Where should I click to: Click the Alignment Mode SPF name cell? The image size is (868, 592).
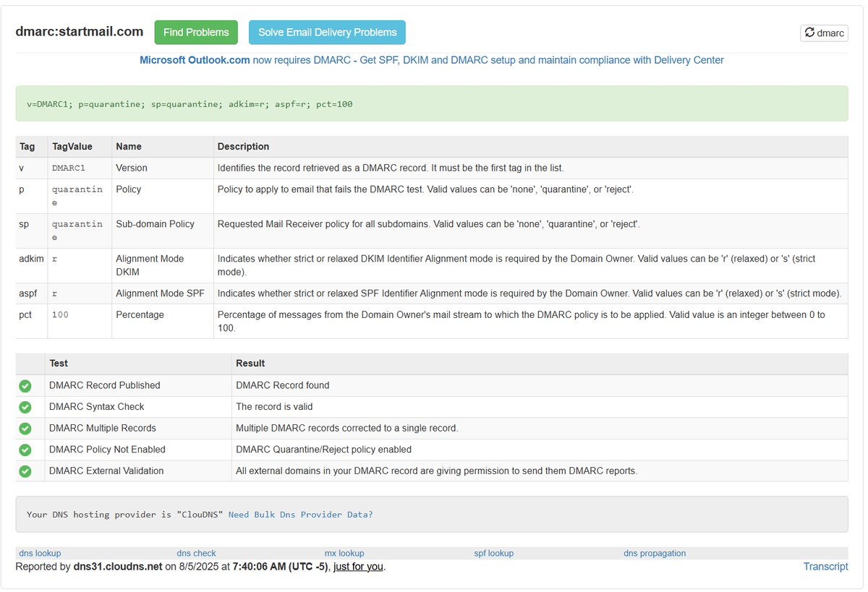click(163, 294)
